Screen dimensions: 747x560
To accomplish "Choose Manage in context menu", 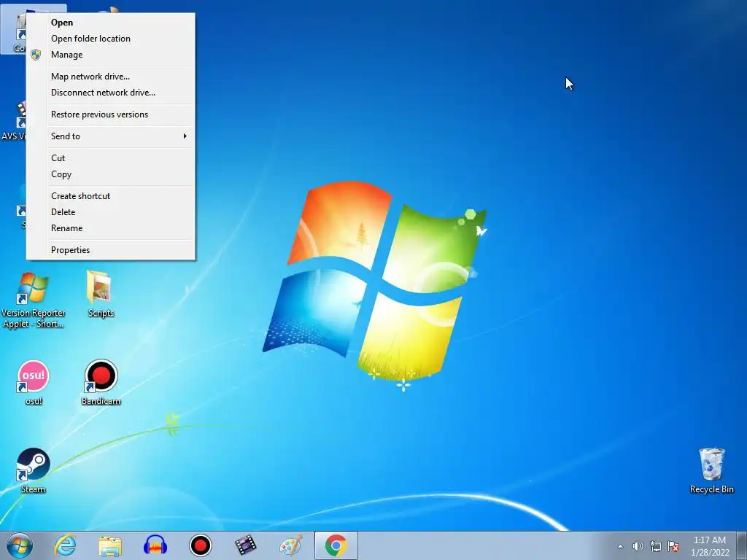I will click(111, 55).
